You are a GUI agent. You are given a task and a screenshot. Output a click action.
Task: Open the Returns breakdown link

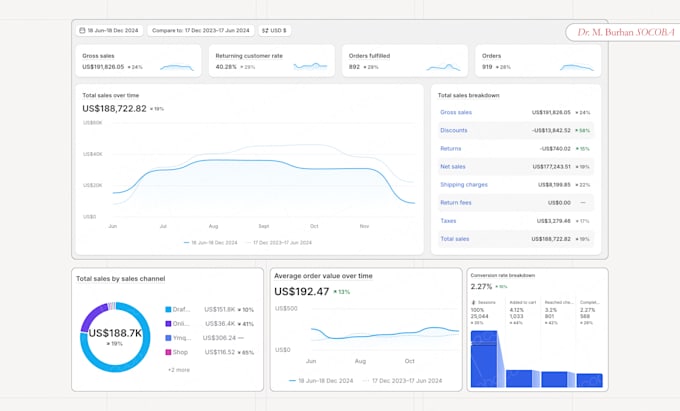point(451,149)
